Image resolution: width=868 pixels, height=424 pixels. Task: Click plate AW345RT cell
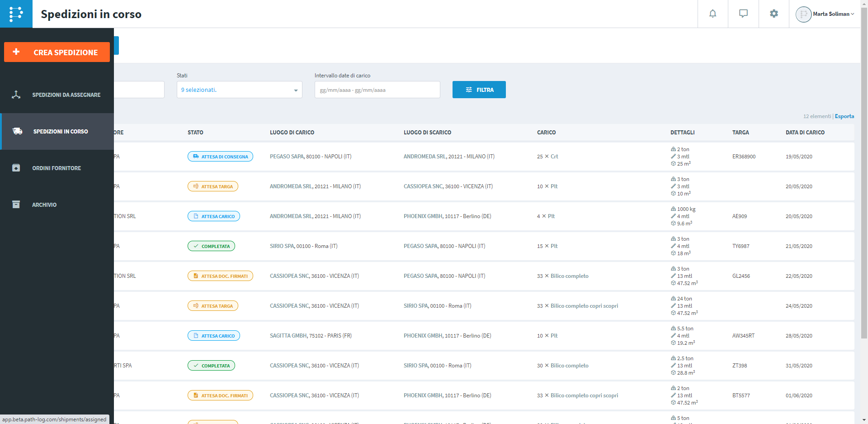click(x=743, y=336)
